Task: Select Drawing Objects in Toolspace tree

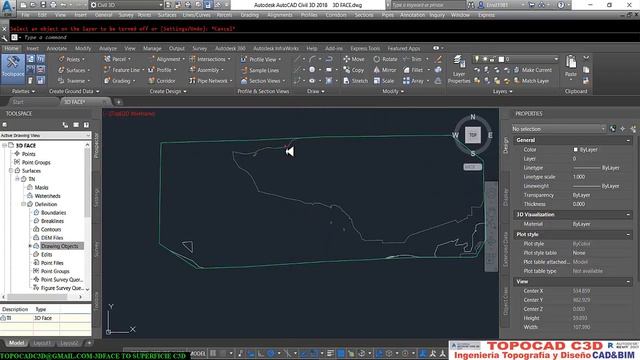Action: [59, 246]
